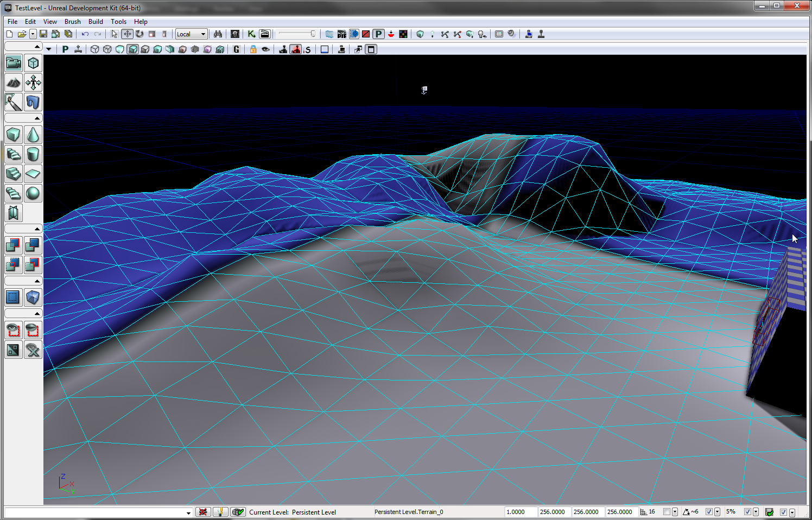Select the Cylinder brush builder

coord(33,154)
